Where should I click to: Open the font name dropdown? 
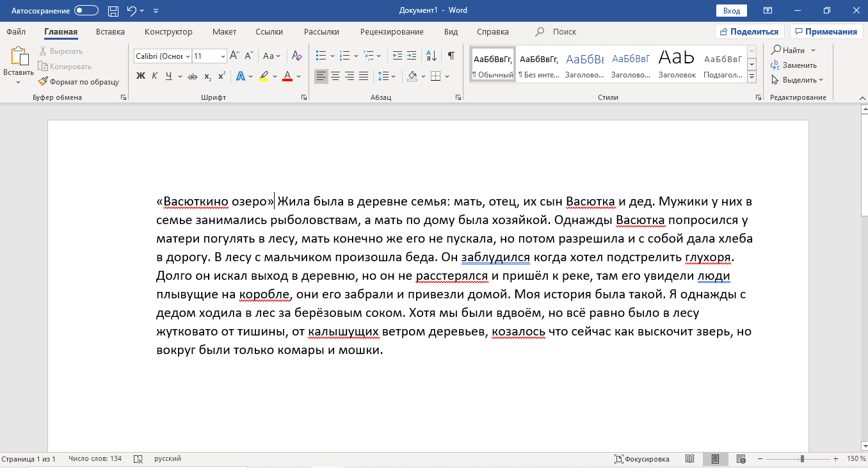point(187,56)
